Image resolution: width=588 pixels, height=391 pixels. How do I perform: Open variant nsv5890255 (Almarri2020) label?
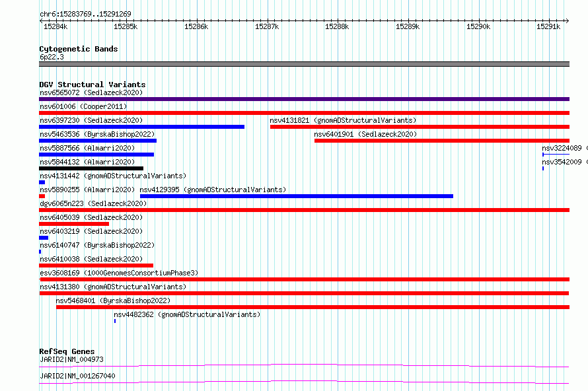[87, 190]
